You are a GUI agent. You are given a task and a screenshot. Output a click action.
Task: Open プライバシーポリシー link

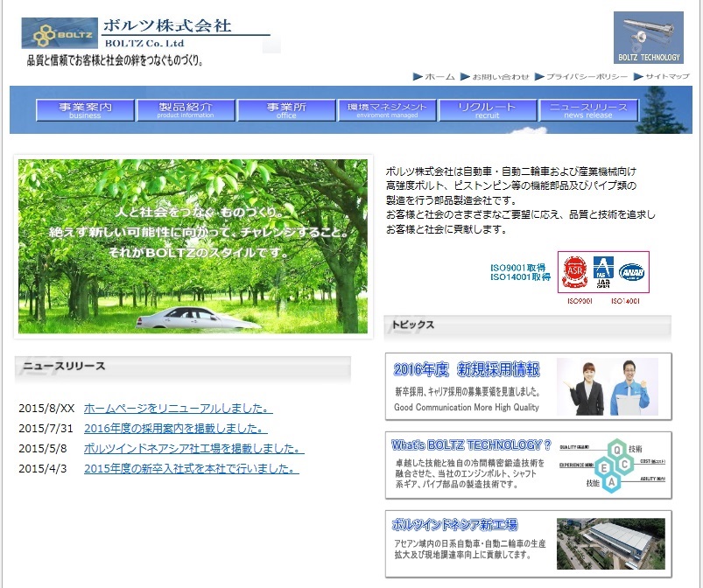[587, 77]
